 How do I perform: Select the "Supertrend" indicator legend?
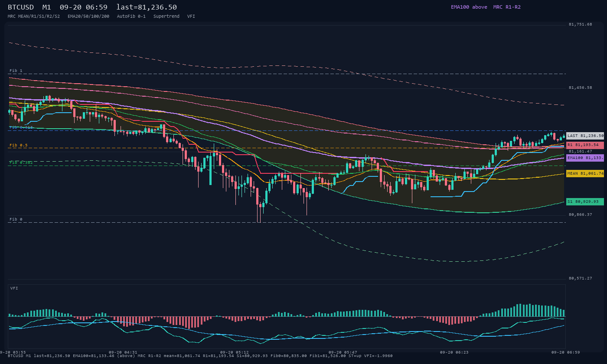(x=166, y=16)
